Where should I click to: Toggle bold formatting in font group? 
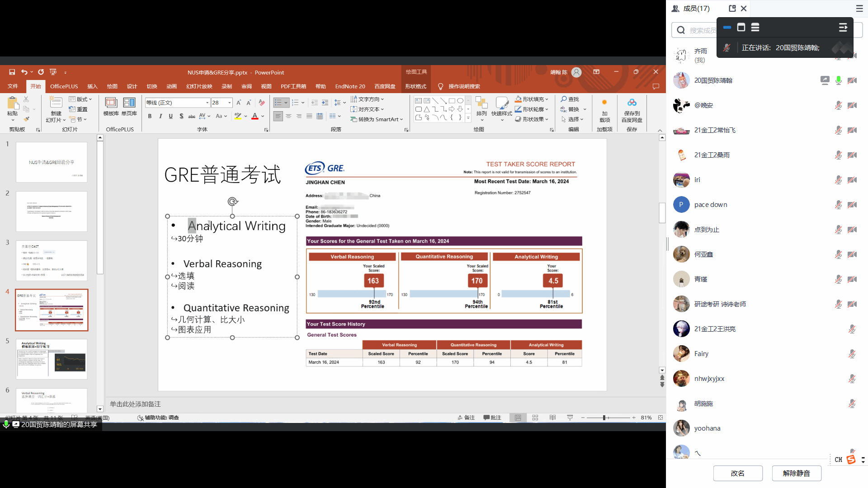point(150,116)
